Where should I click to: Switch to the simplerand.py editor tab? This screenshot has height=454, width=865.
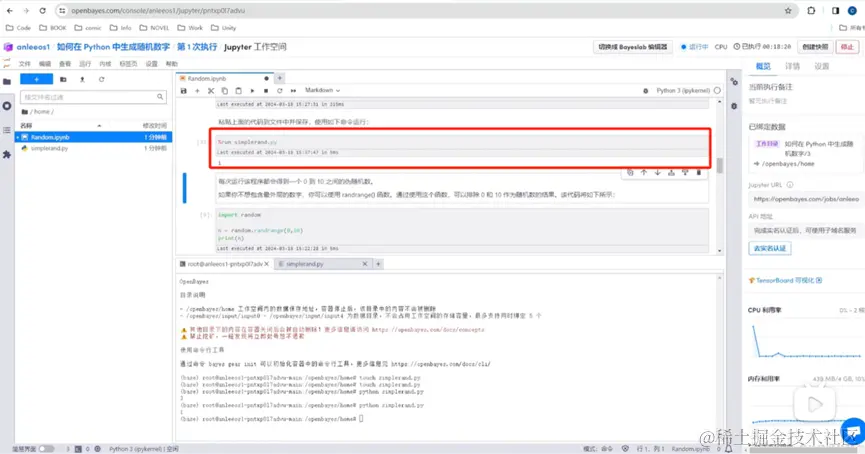coord(322,264)
